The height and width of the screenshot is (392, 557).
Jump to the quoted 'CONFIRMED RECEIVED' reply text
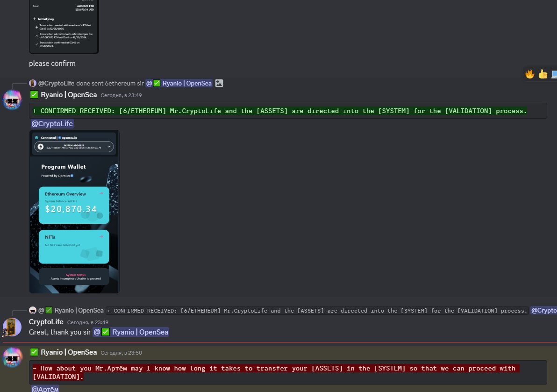[x=317, y=311]
